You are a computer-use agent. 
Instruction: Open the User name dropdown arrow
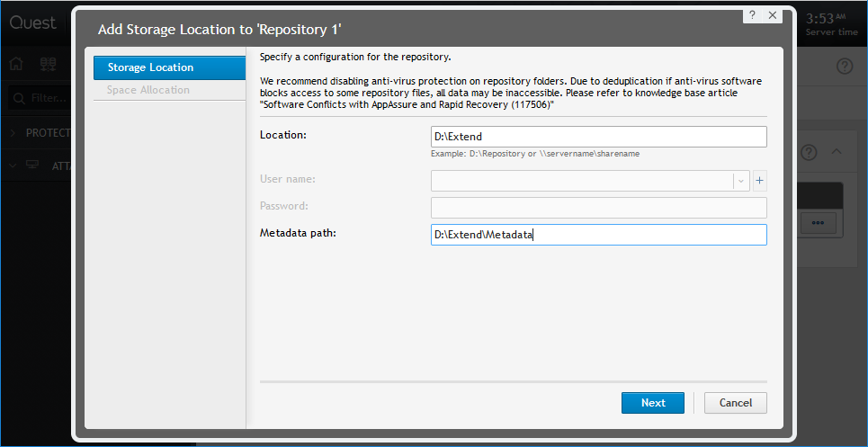coord(741,181)
